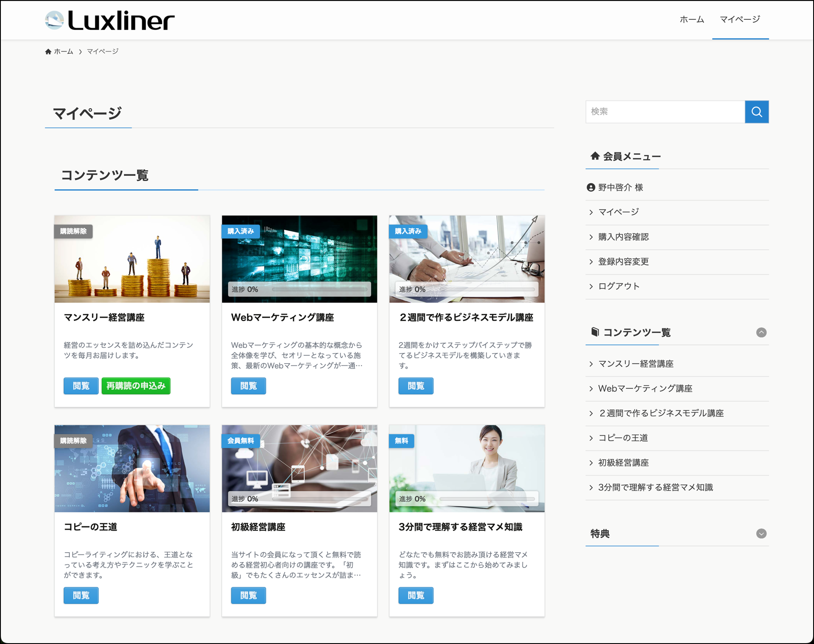Click the 会員無料 badge on 初級経営講座
Screen dimensions: 814x644
click(241, 441)
